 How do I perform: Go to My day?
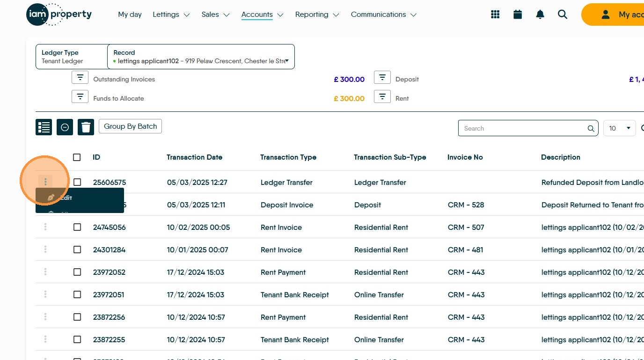coord(130,15)
